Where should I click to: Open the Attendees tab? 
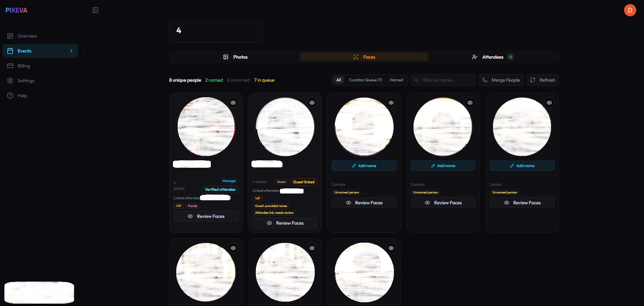click(493, 57)
